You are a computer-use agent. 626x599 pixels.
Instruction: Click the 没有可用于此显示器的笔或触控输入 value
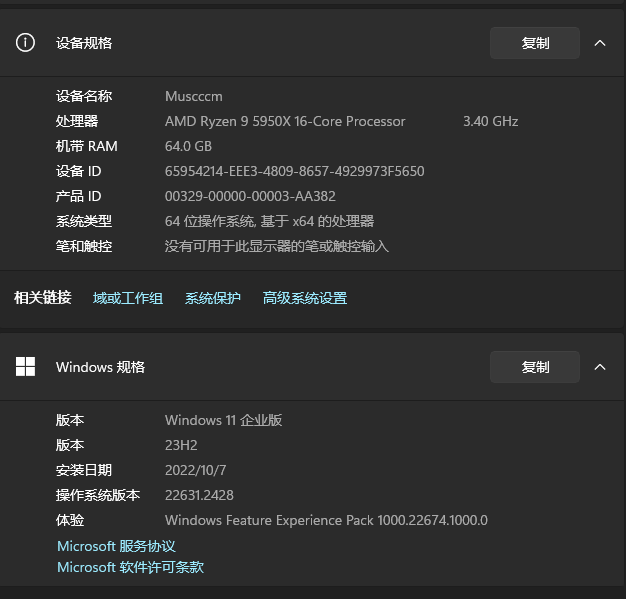pyautogui.click(x=277, y=246)
